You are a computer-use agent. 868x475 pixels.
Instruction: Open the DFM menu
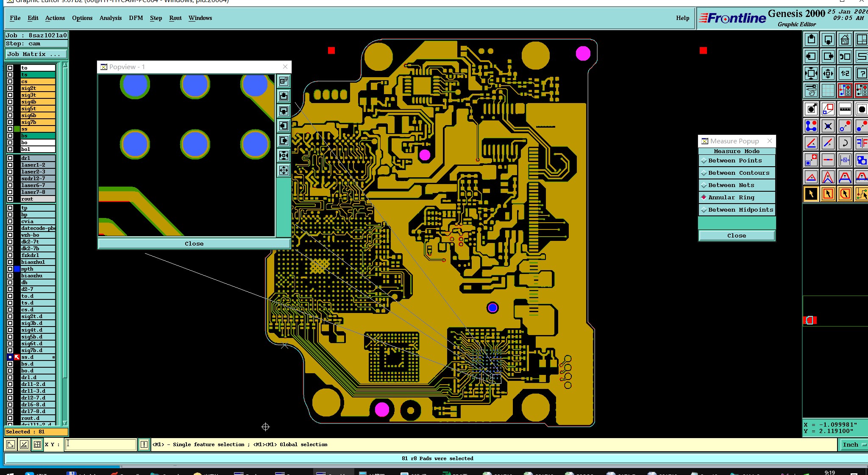(x=136, y=18)
